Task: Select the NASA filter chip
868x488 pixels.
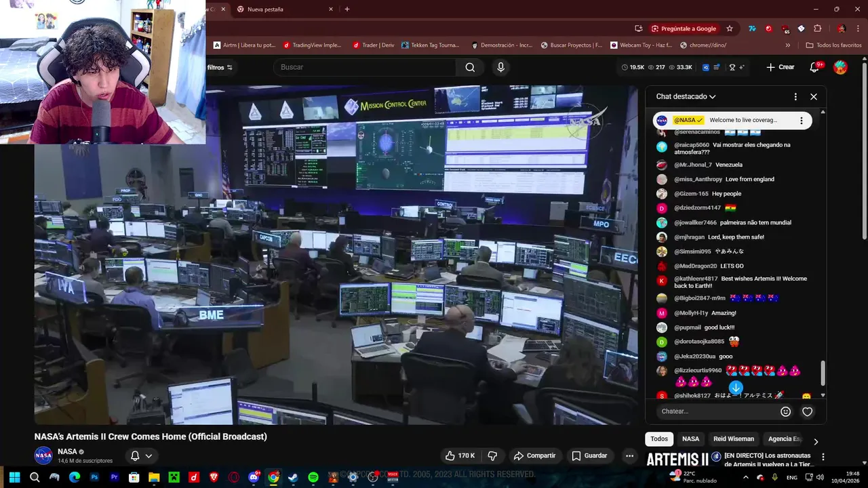Action: pyautogui.click(x=690, y=439)
